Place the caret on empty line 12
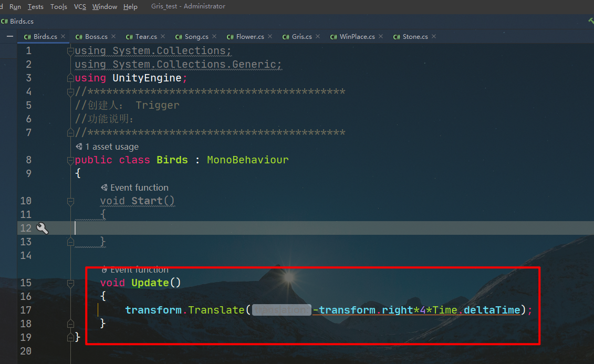The width and height of the screenshot is (594, 364). point(305,228)
